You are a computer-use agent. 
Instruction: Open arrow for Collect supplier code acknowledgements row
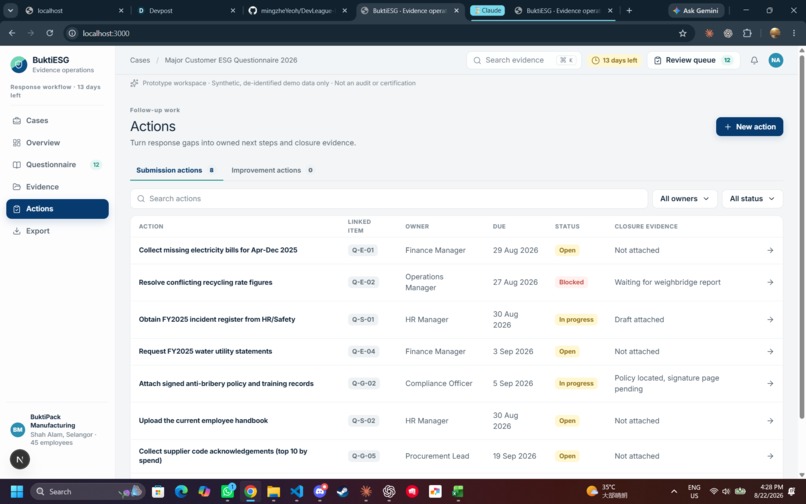770,456
